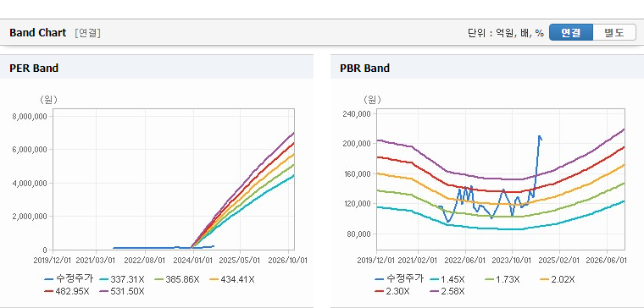The image size is (644, 308).
Task: Click the 2021/02/01 date label
Action: [418, 261]
